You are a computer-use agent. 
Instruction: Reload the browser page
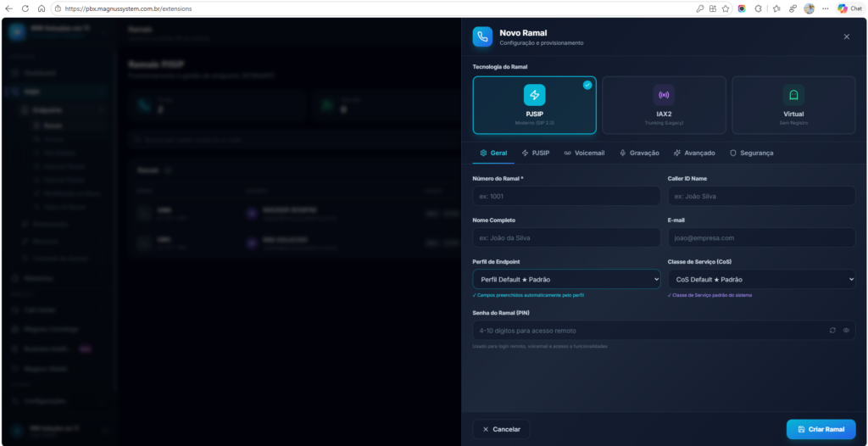25,8
